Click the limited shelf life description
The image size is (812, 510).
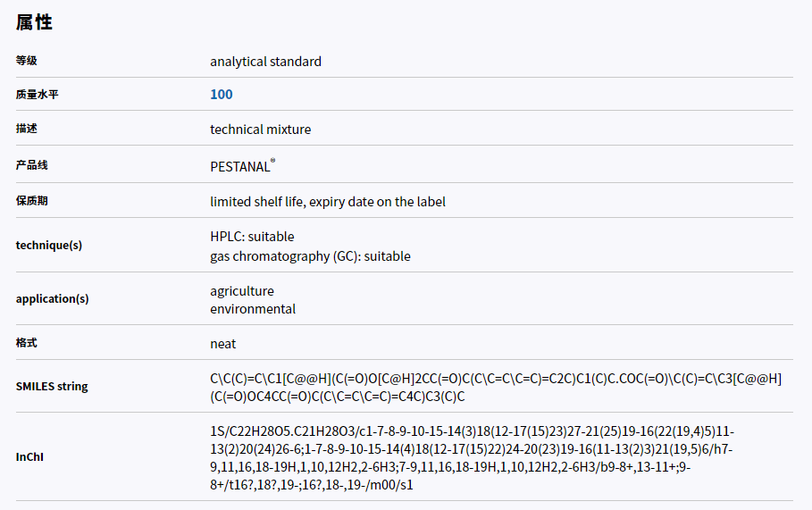click(327, 202)
